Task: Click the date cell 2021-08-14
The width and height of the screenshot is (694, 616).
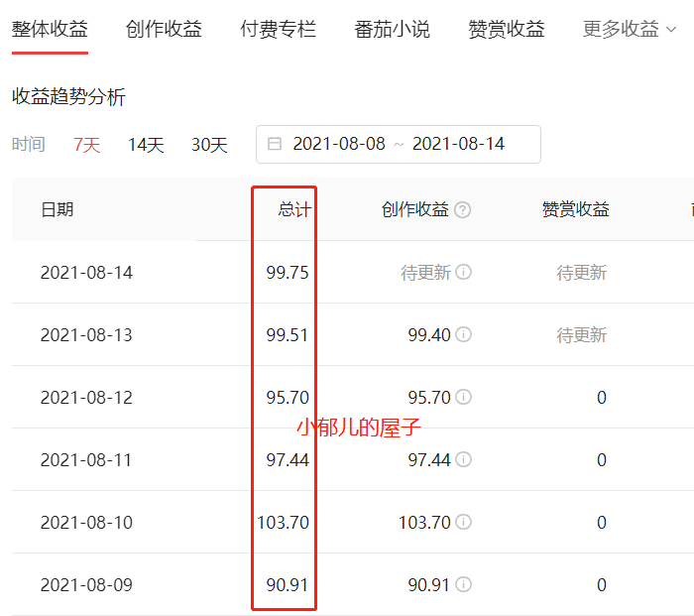Action: (86, 273)
